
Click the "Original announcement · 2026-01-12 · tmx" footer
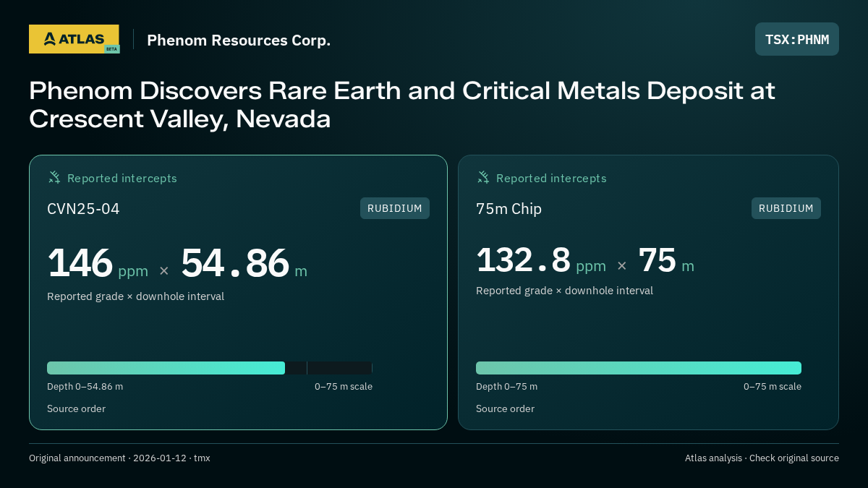pos(119,458)
